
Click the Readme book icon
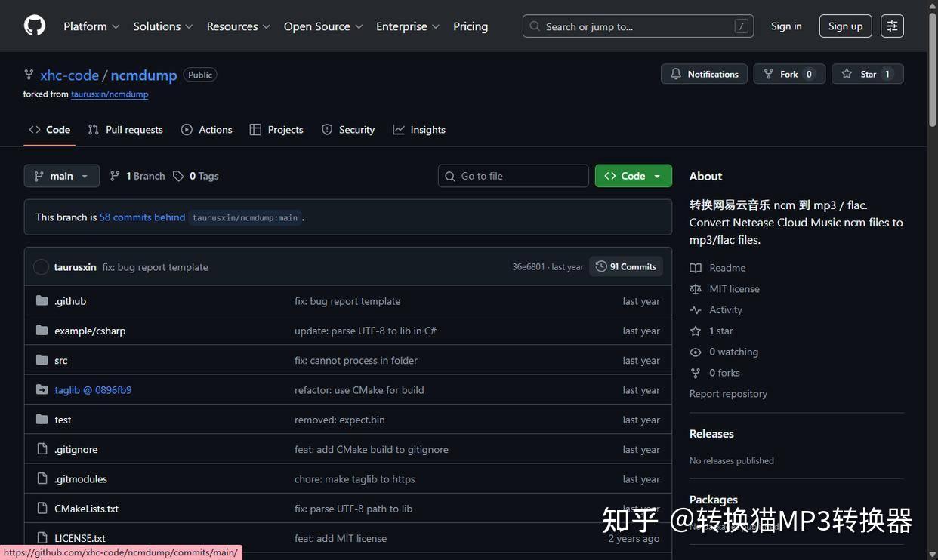(696, 267)
